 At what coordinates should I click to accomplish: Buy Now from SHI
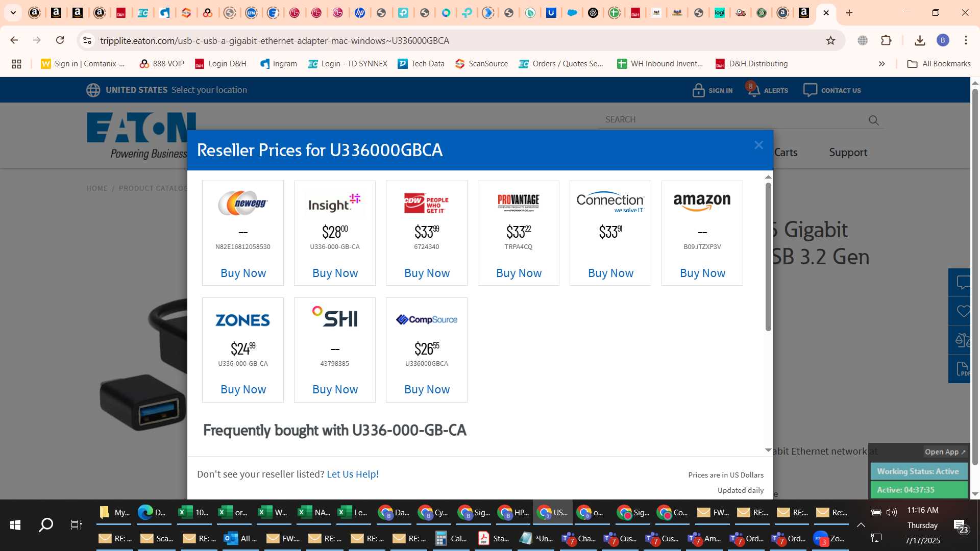335,390
